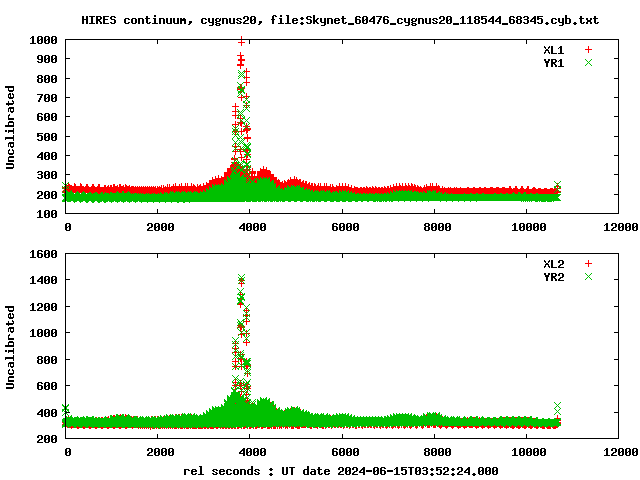This screenshot has width=640, height=480.
Task: Click the 8000 x-axis label under XL1/YR1 plot
Action: [437, 227]
